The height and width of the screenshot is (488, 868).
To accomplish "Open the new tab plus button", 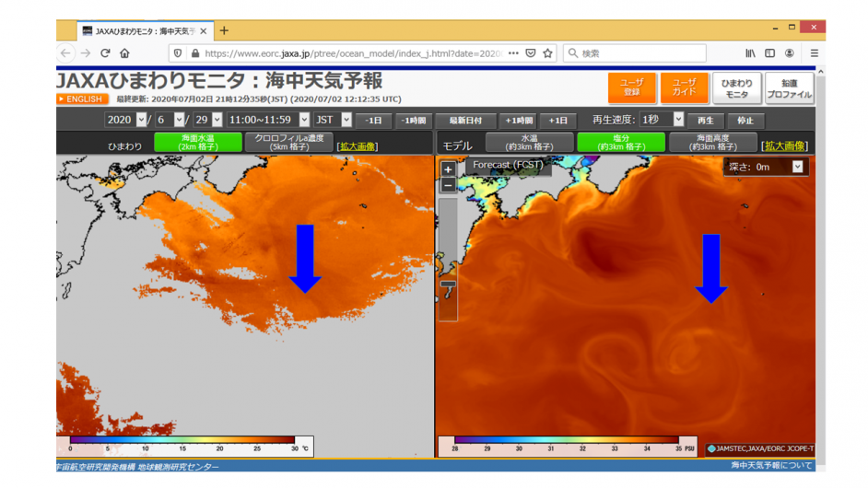I will click(x=224, y=30).
